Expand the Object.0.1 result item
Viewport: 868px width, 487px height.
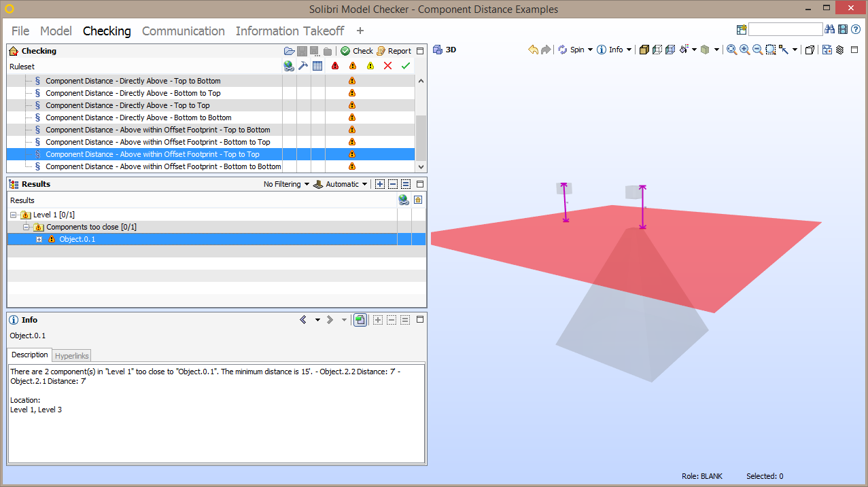click(x=39, y=239)
